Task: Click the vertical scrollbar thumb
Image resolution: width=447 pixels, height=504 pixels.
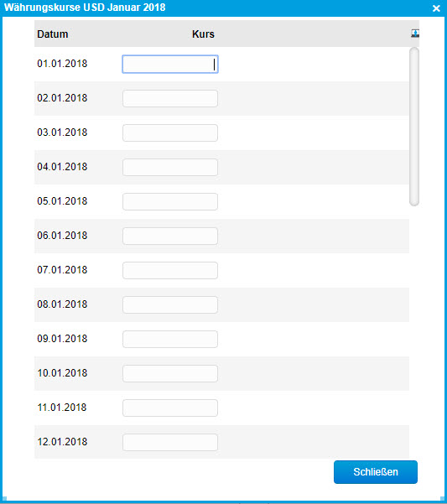Action: point(414,127)
